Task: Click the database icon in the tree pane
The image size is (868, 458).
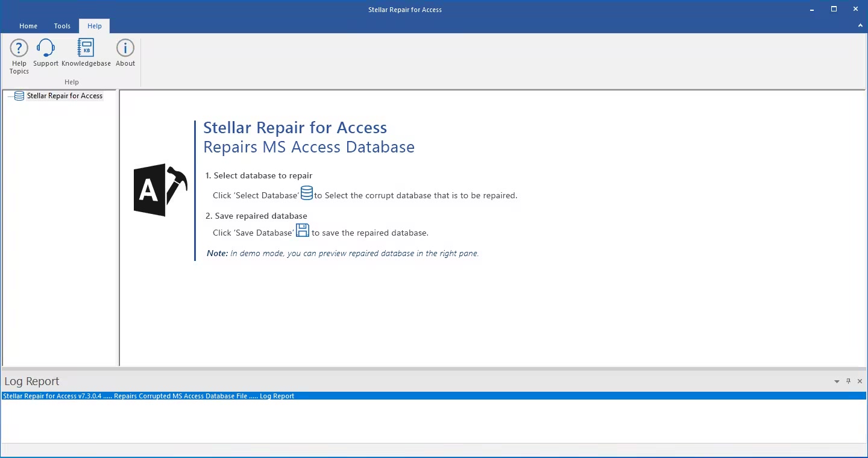Action: [x=19, y=96]
